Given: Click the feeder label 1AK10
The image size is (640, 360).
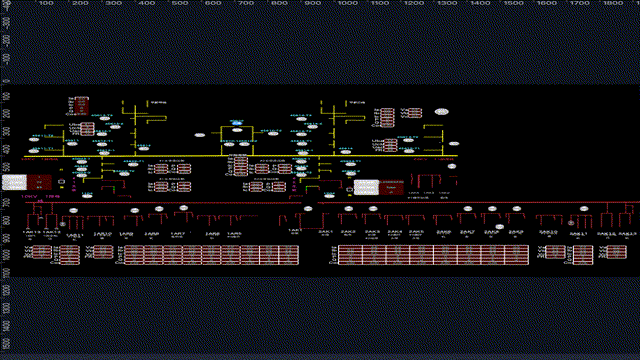Looking at the screenshot, I should click(102, 234).
